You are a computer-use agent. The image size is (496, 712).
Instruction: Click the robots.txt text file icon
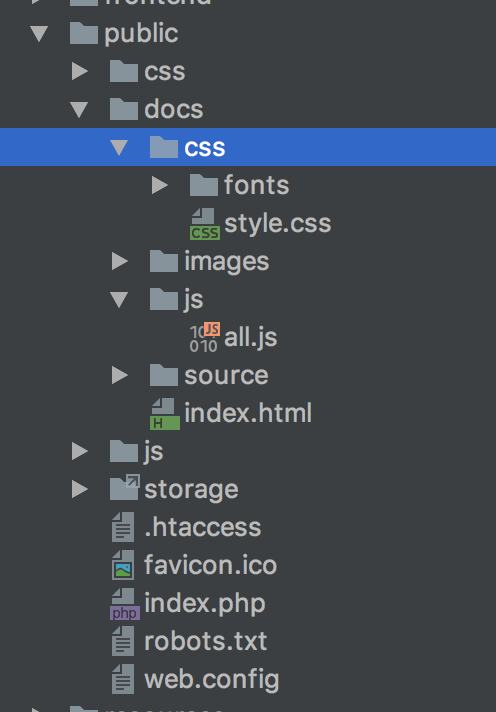[x=123, y=641]
